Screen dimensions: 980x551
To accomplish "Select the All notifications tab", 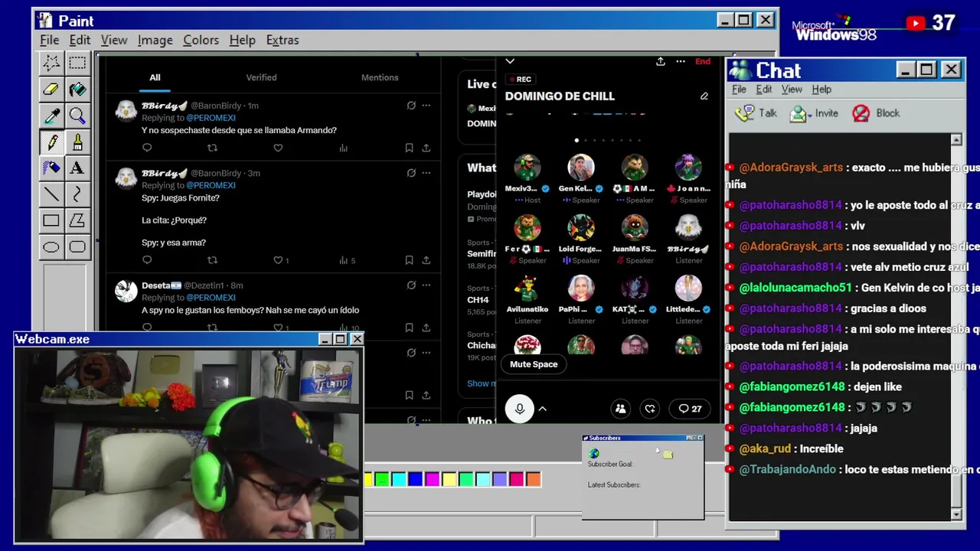I will pos(155,77).
